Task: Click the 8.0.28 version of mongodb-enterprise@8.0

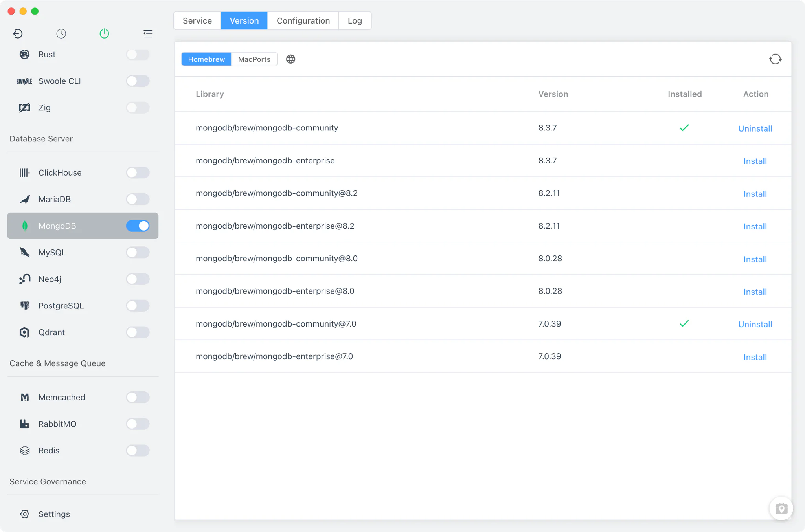Action: 550,291
